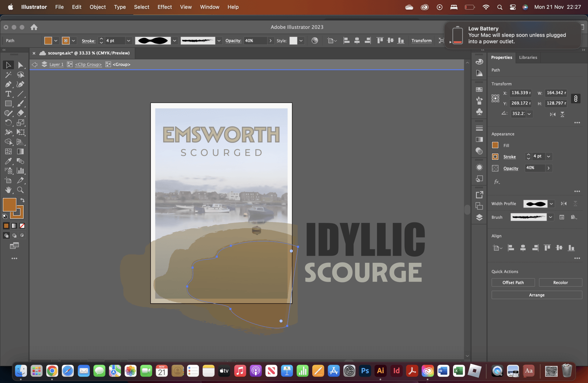
Task: Select the Hand tool
Action: (x=8, y=190)
